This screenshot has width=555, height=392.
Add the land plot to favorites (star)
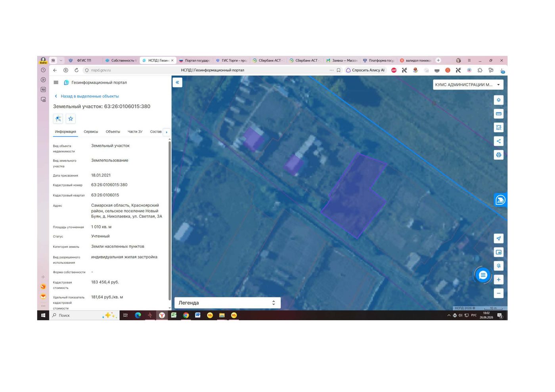[x=71, y=118]
